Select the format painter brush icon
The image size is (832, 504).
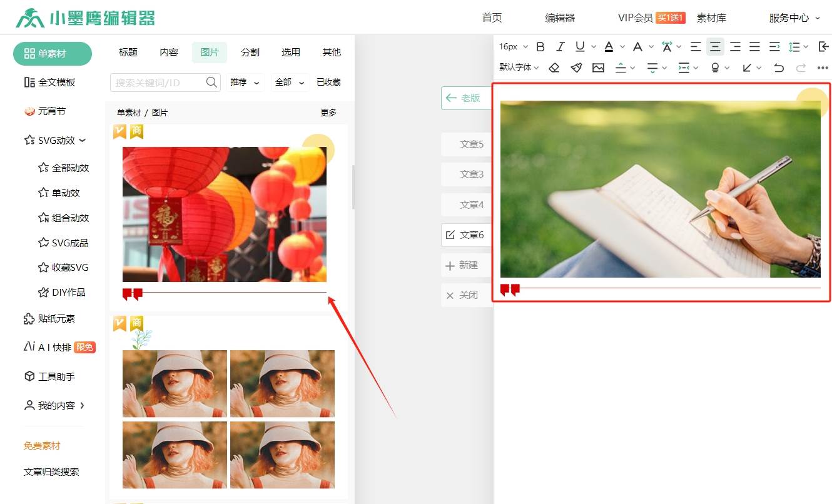coord(576,68)
